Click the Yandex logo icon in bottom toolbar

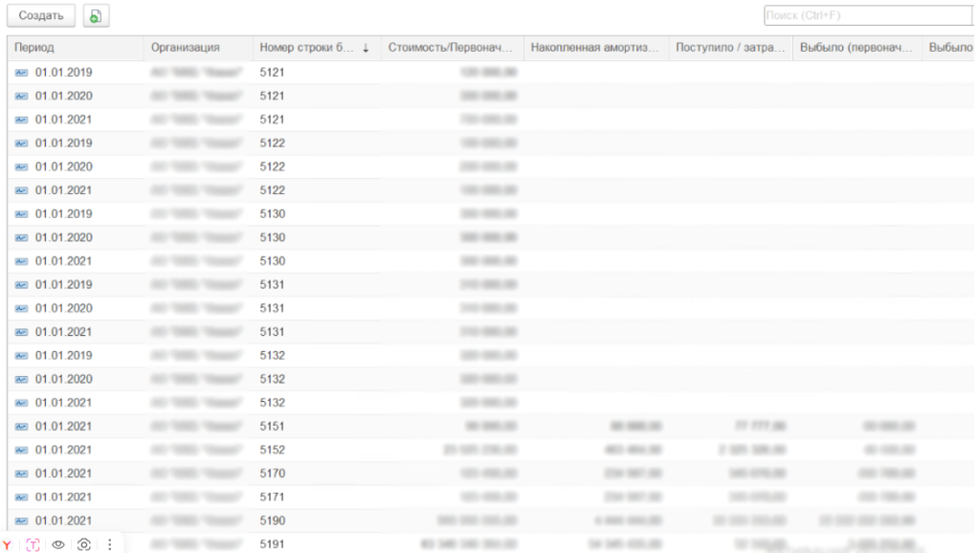pyautogui.click(x=8, y=544)
